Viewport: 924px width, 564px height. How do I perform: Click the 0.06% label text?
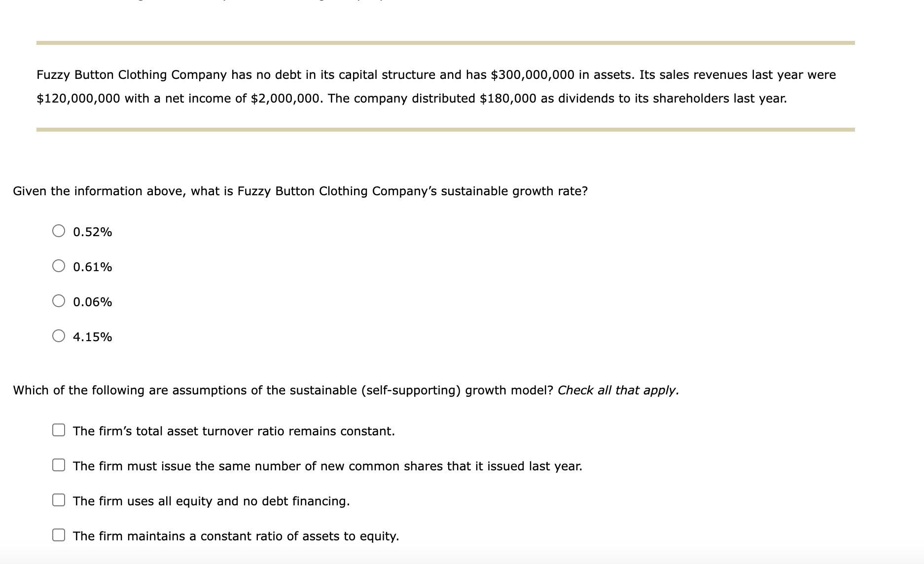(93, 302)
